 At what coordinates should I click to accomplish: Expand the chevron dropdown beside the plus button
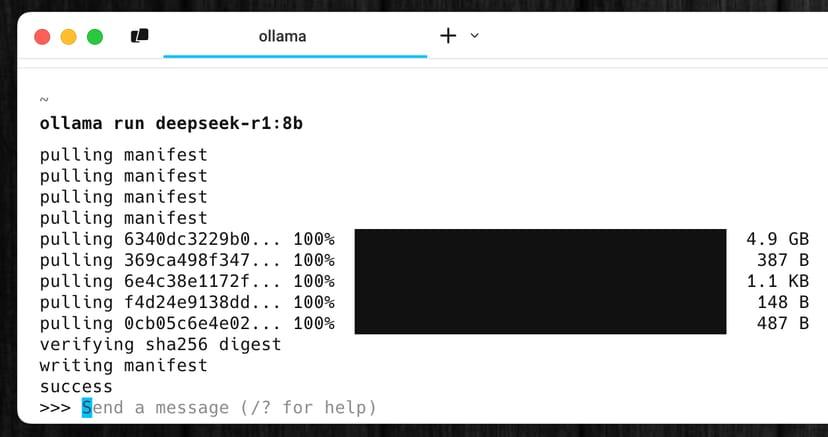475,36
